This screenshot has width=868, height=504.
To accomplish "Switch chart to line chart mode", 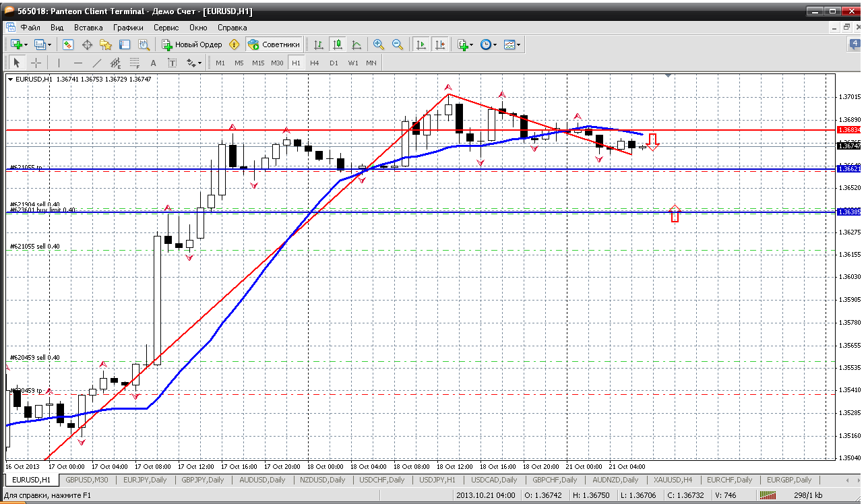I will click(356, 44).
